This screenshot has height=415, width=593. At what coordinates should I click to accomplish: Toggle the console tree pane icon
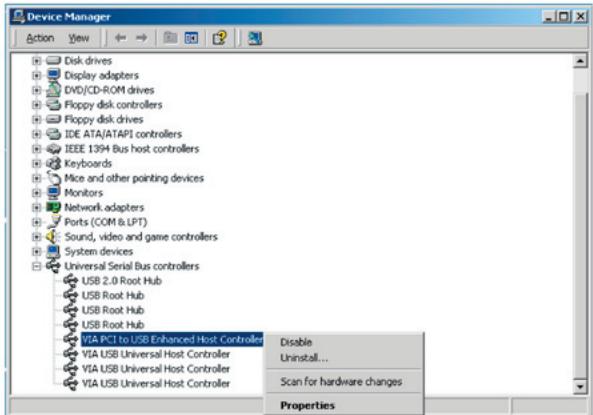tap(191, 38)
